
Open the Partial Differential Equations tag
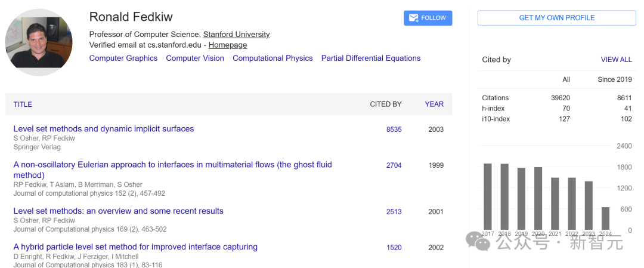[370, 58]
